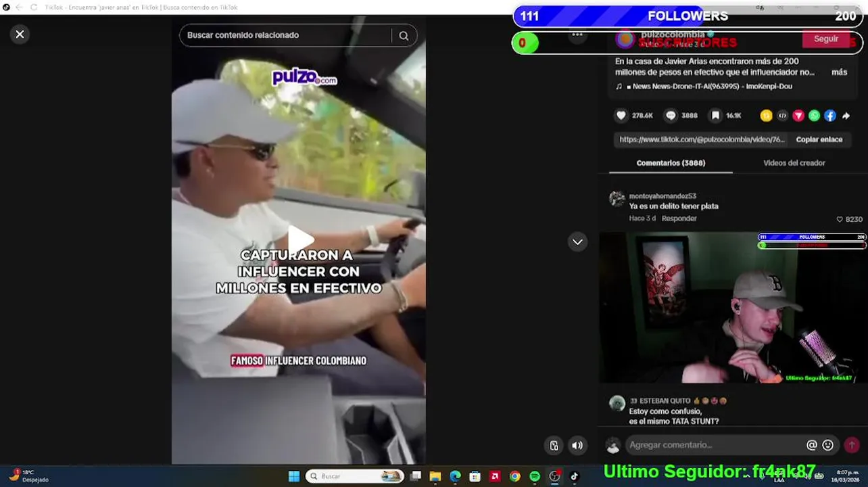
Task: Click the Windows taskbar 'Buscar' search box
Action: [x=355, y=476]
